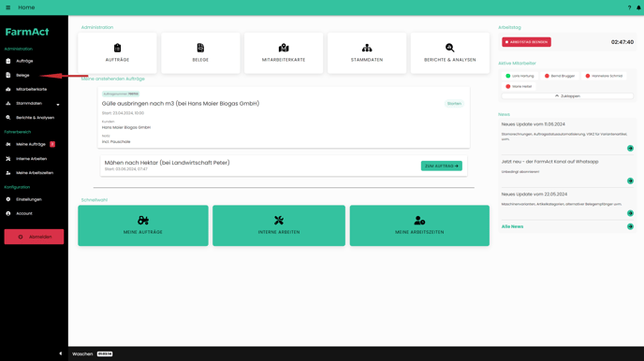Open Mitarbeiterkarte in the sidebar
The width and height of the screenshot is (644, 361).
click(31, 89)
